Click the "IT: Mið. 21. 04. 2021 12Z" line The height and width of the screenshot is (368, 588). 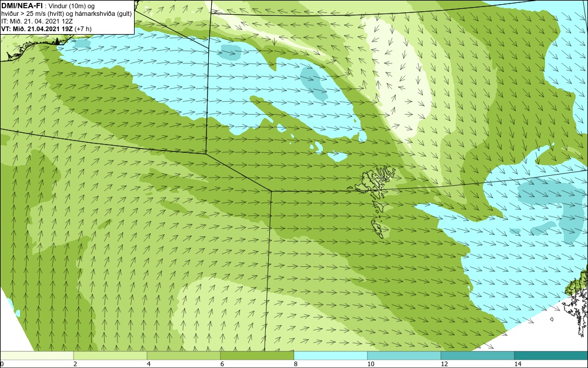pos(36,21)
